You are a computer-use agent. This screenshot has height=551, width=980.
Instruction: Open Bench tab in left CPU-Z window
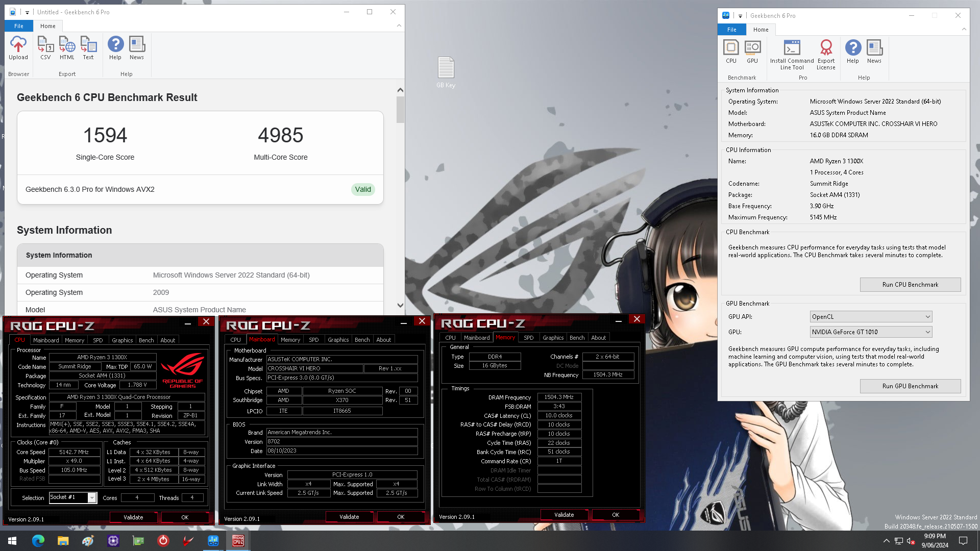point(146,340)
